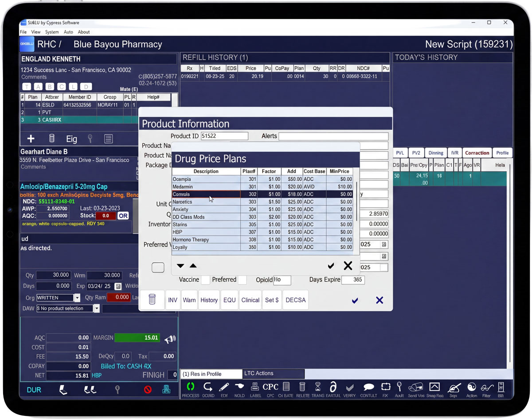Click the Filter glasses icon
This screenshot has height=419, width=532.
click(x=487, y=387)
